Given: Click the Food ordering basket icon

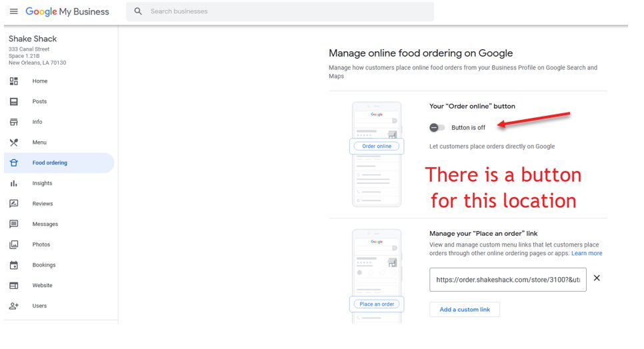Looking at the screenshot, I should click(14, 163).
